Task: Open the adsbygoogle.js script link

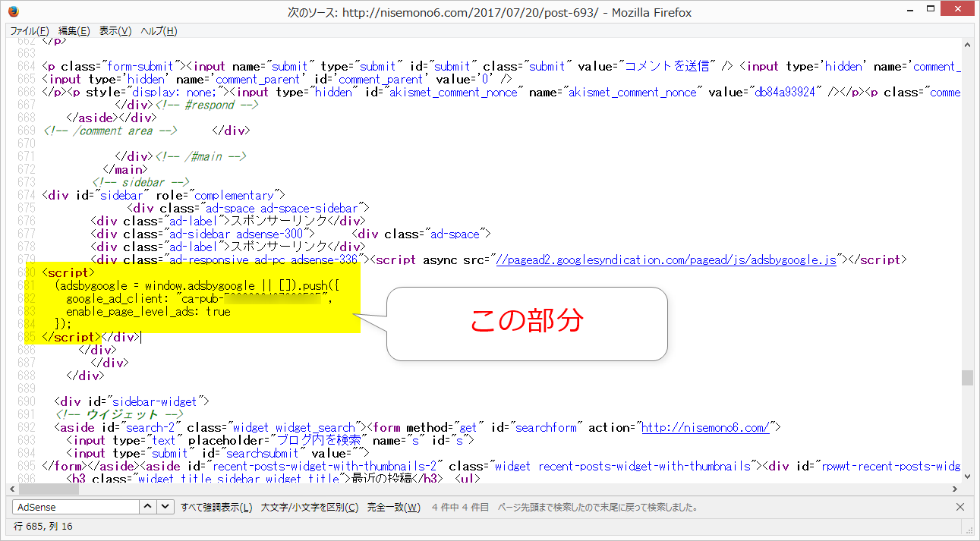Action: point(665,259)
